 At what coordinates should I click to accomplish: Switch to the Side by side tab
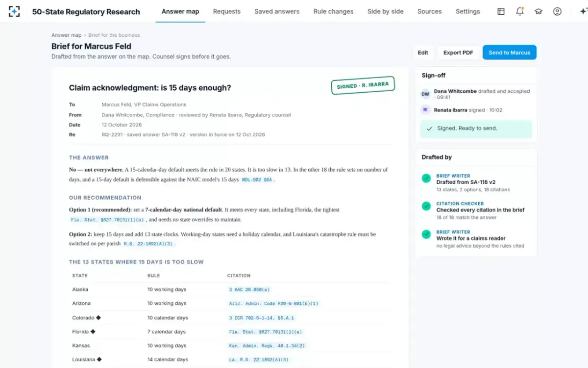tap(386, 11)
